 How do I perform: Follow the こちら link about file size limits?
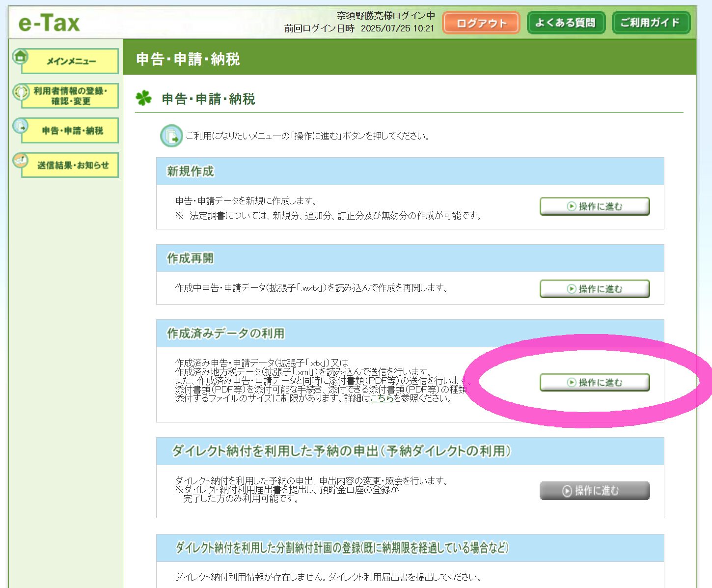pos(382,398)
